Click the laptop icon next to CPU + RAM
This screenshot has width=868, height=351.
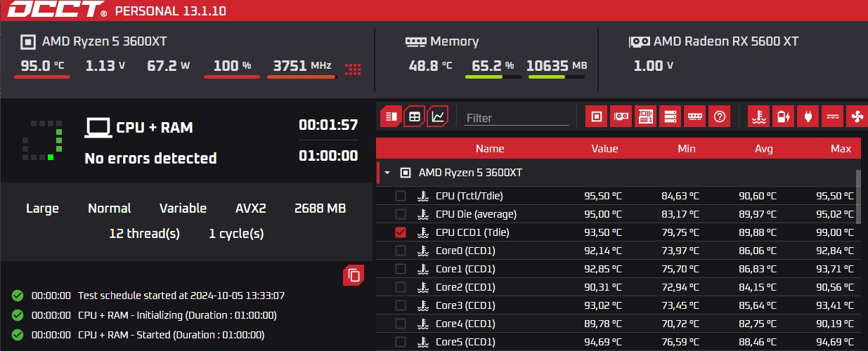(x=98, y=127)
